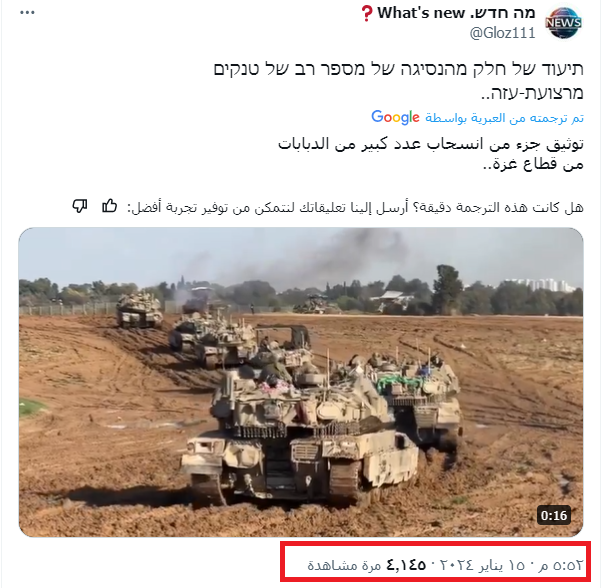
Task: Click the NEWS globe profile avatar
Action: pos(563,23)
